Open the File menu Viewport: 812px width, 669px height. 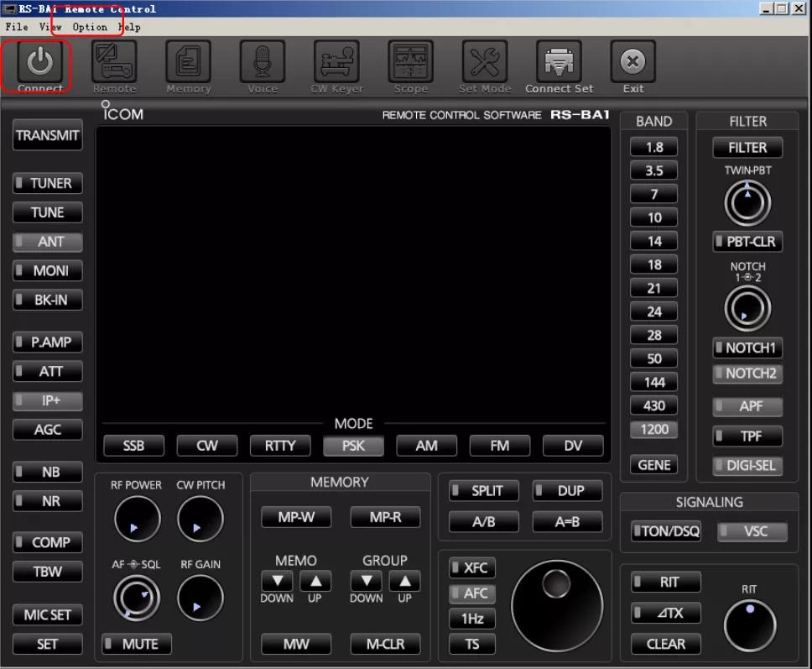pyautogui.click(x=17, y=27)
